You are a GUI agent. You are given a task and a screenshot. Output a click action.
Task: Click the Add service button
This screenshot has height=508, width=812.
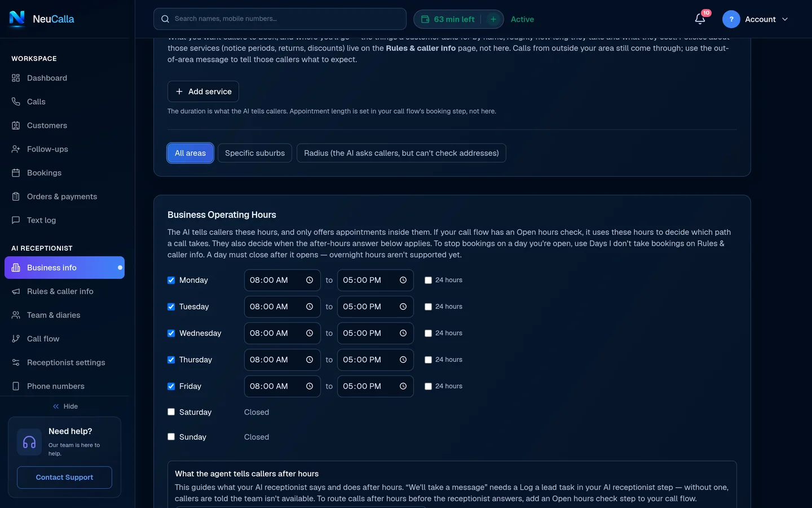tap(203, 91)
